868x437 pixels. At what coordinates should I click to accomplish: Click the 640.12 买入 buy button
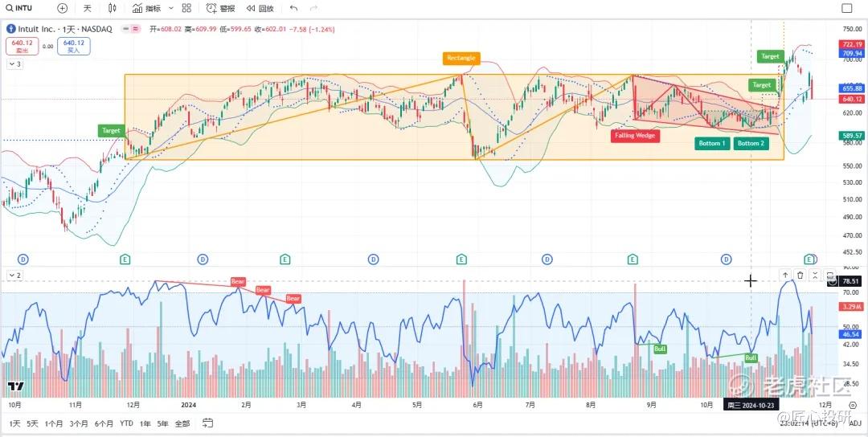(74, 46)
